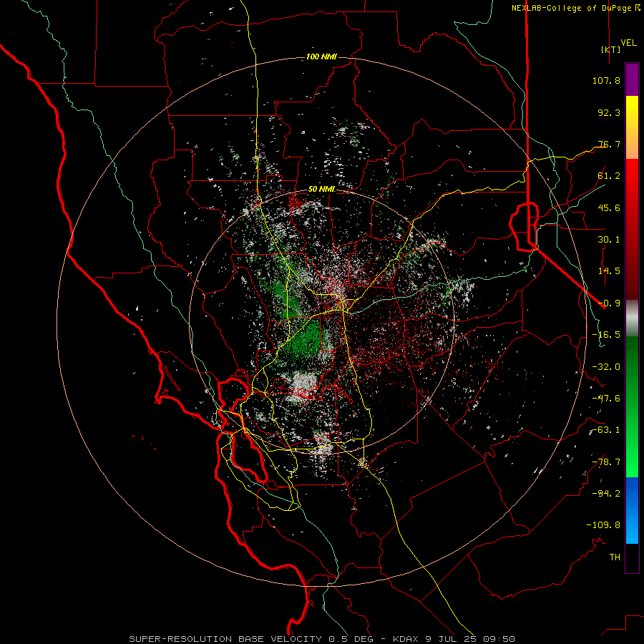Click the NEXLAB-College of DuPage credit text
Screen dimensions: 644x644
tap(576, 8)
